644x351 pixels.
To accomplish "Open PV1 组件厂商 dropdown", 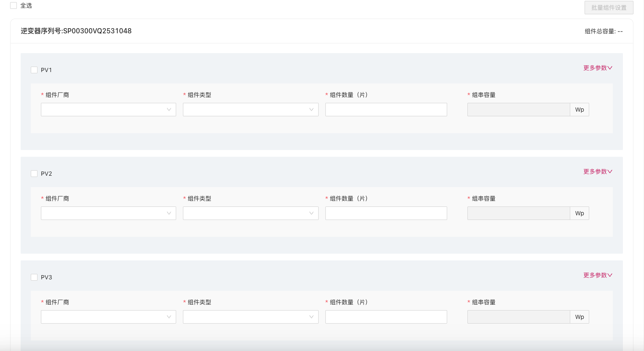I will (108, 110).
